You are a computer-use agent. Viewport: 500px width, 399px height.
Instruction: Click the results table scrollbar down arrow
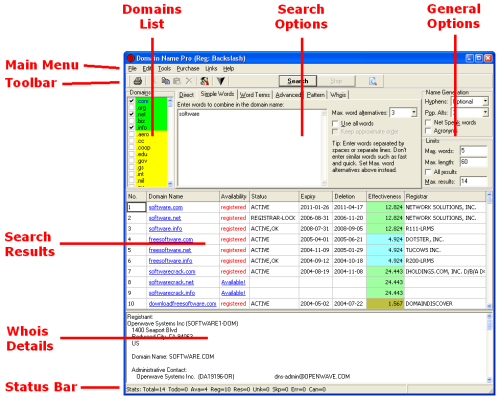489,306
